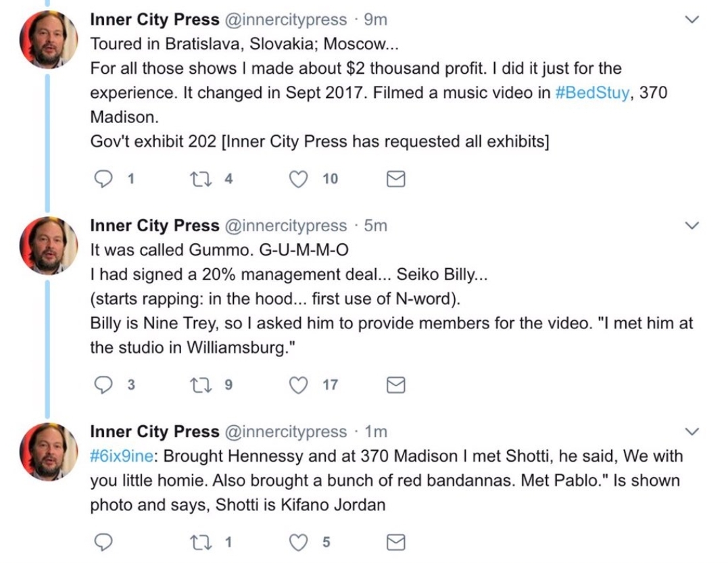Viewport: 728px width, 563px height.
Task: Click the @innercitypress handle on 5m tweet
Action: (285, 226)
